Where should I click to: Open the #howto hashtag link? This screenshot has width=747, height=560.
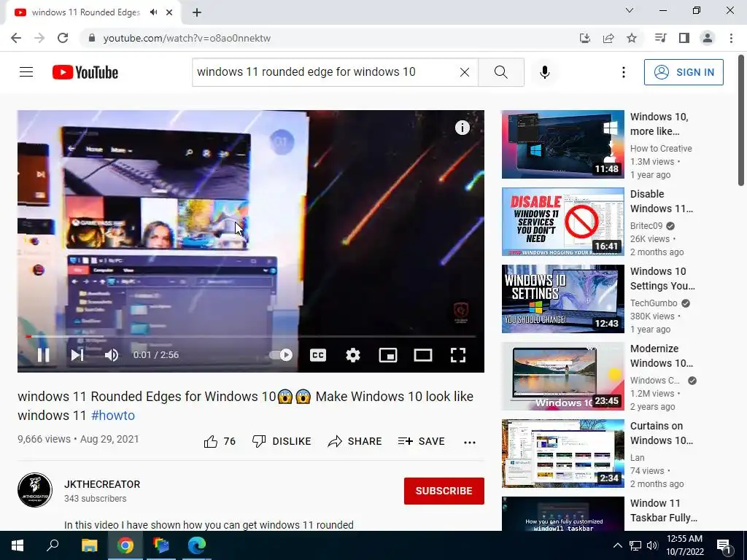[x=113, y=415]
